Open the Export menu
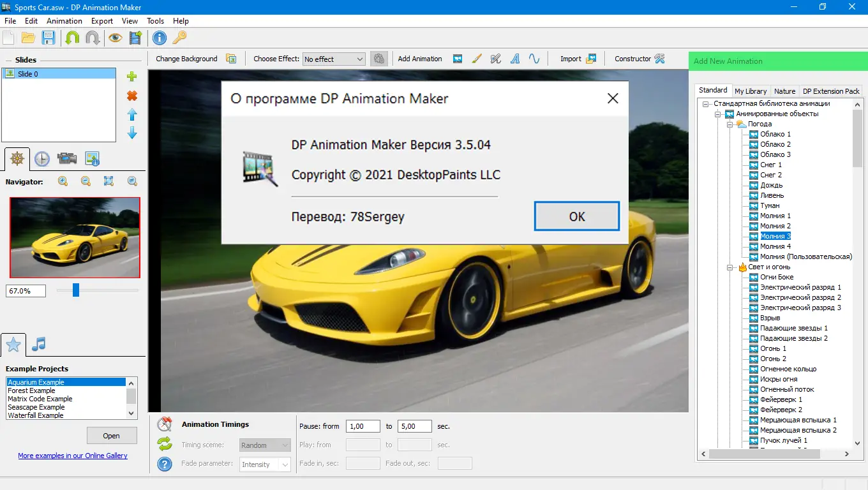The width and height of the screenshot is (868, 490). (101, 21)
